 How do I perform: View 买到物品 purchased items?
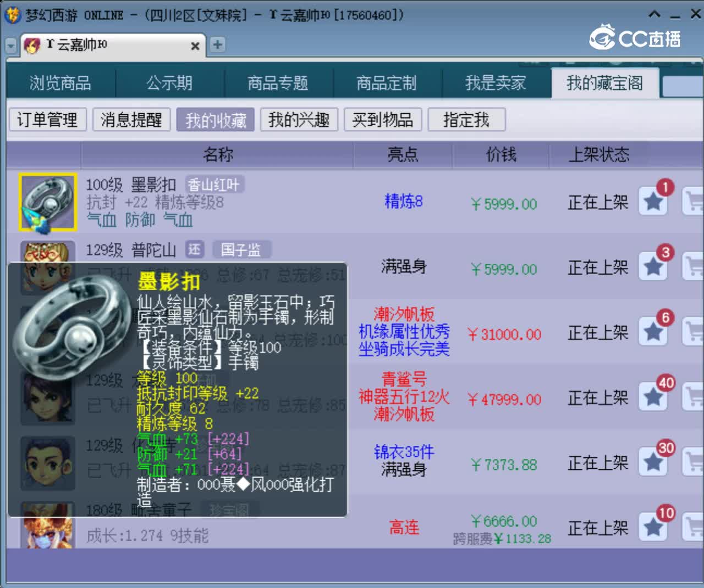383,119
